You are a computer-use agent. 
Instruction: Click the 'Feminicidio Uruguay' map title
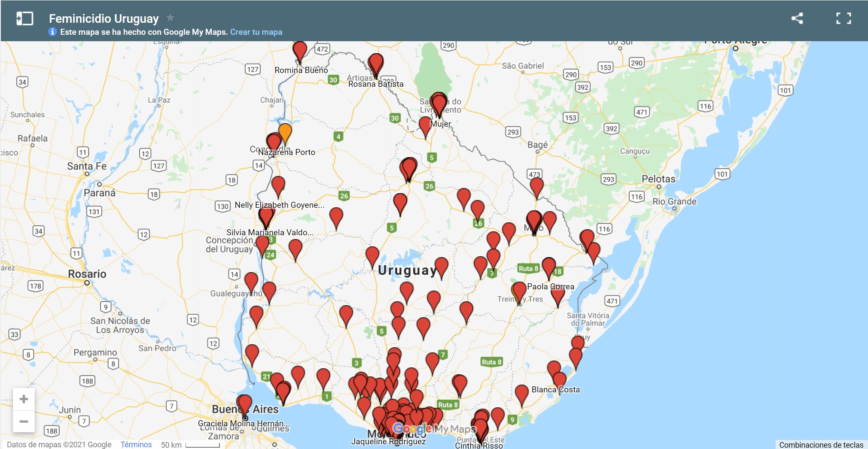click(x=104, y=18)
